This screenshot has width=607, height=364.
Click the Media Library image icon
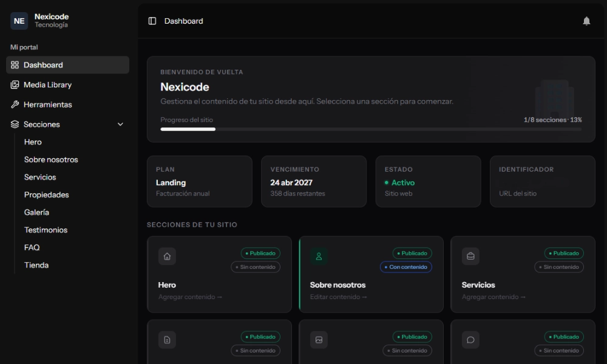point(15,85)
